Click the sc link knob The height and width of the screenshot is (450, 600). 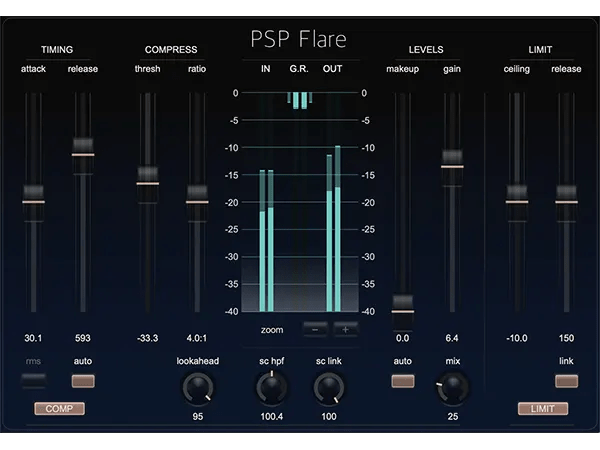coord(329,388)
